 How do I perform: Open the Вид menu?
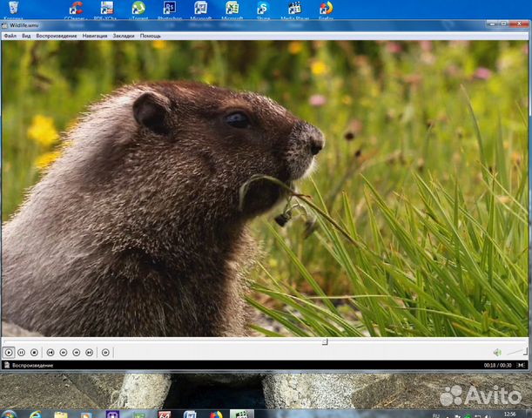[26, 36]
